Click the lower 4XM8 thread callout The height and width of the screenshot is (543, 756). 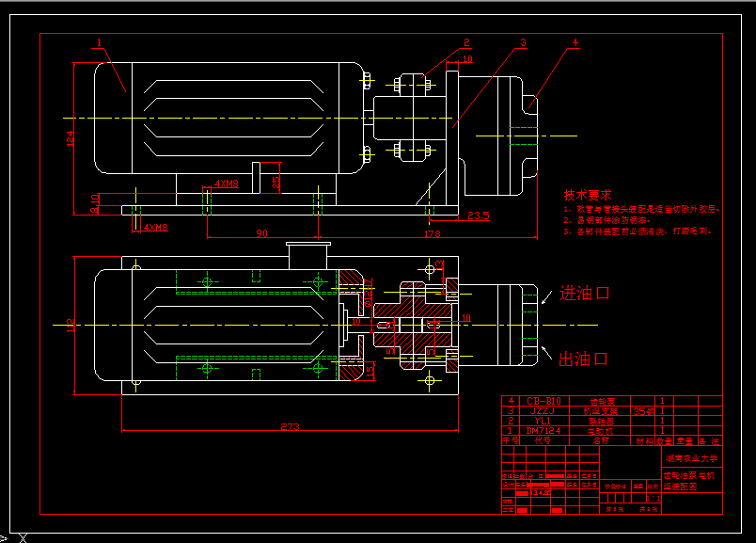(156, 227)
